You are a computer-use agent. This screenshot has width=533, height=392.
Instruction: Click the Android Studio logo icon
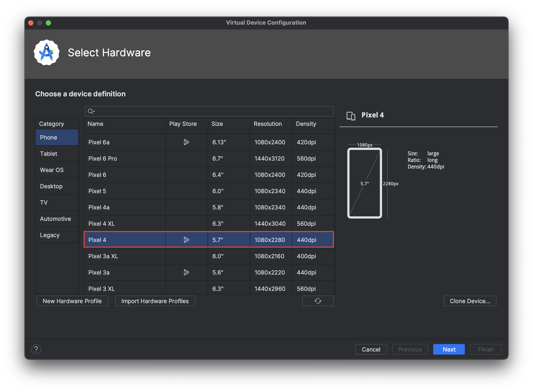coord(46,52)
